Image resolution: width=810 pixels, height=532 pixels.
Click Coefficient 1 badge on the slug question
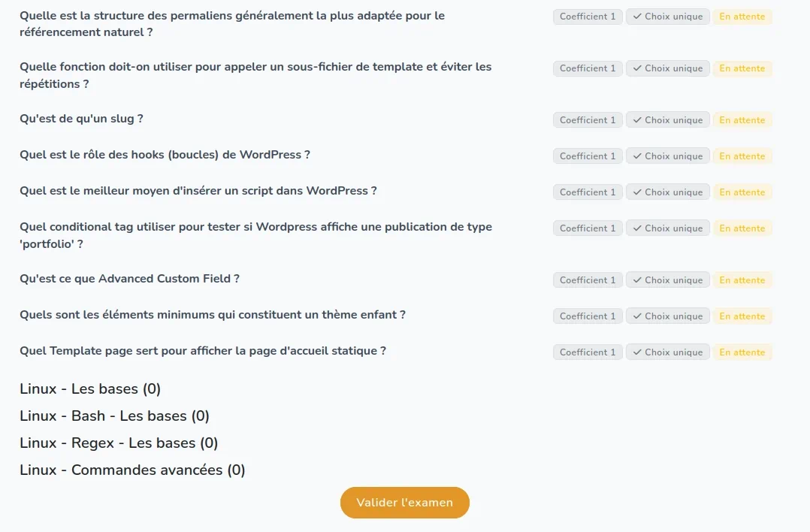(x=588, y=120)
